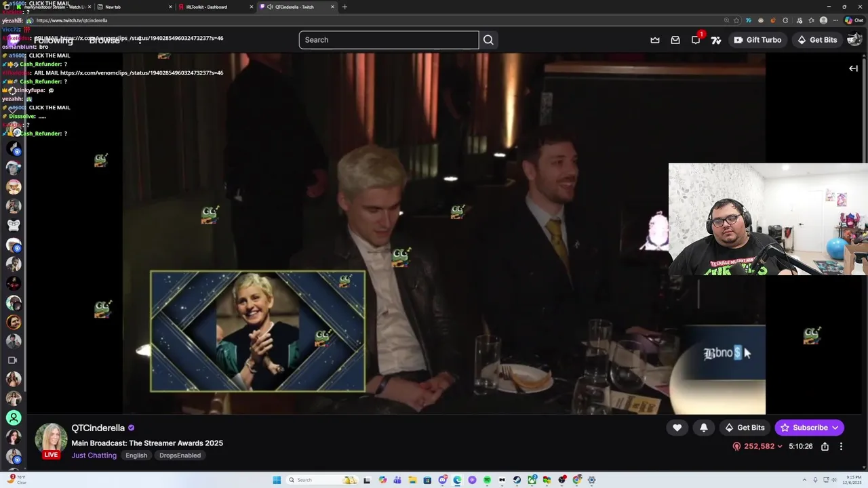This screenshot has width=868, height=488.
Task: Toggle the notification bell for QTCinderella
Action: point(704,428)
